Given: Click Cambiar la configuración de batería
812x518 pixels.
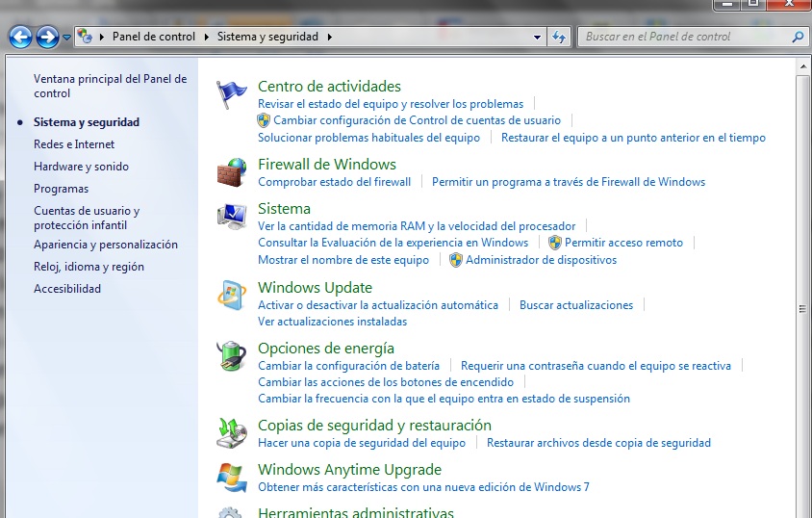Looking at the screenshot, I should [348, 366].
